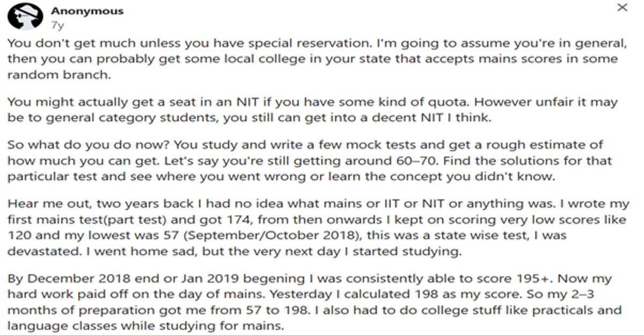Click the paragraph starting 'Hear me out'
Viewport: 644px width, 335px height.
[x=318, y=228]
